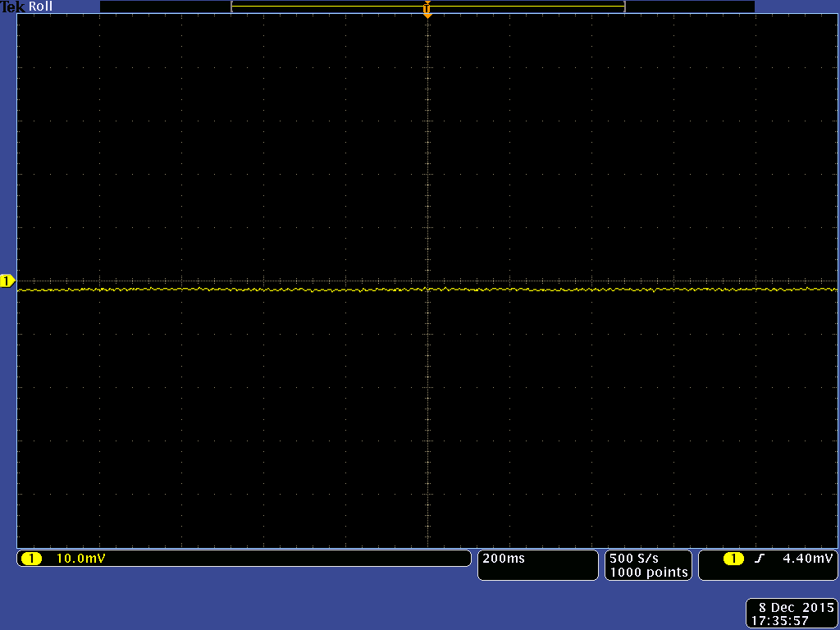The height and width of the screenshot is (630, 840).
Task: Click the left bracket of record view bar
Action: click(x=233, y=7)
